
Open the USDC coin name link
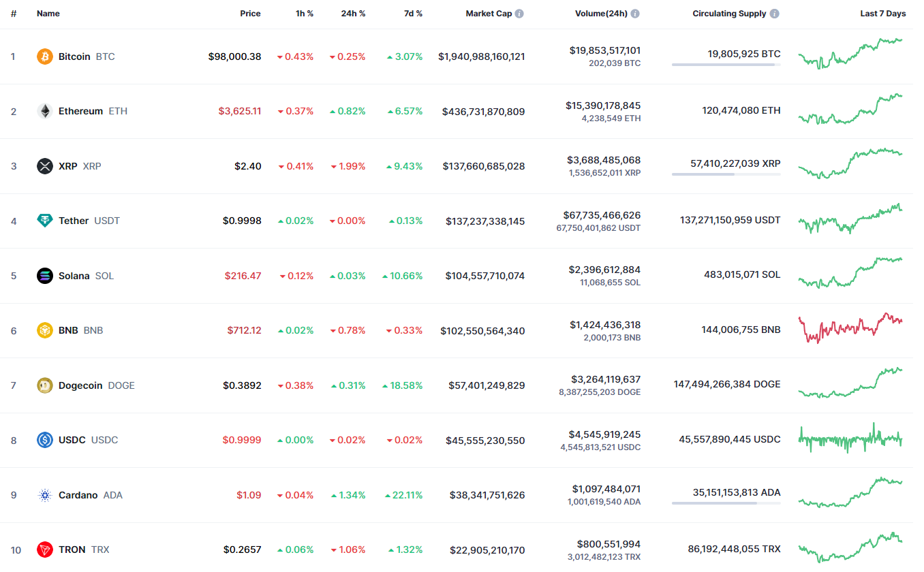72,440
